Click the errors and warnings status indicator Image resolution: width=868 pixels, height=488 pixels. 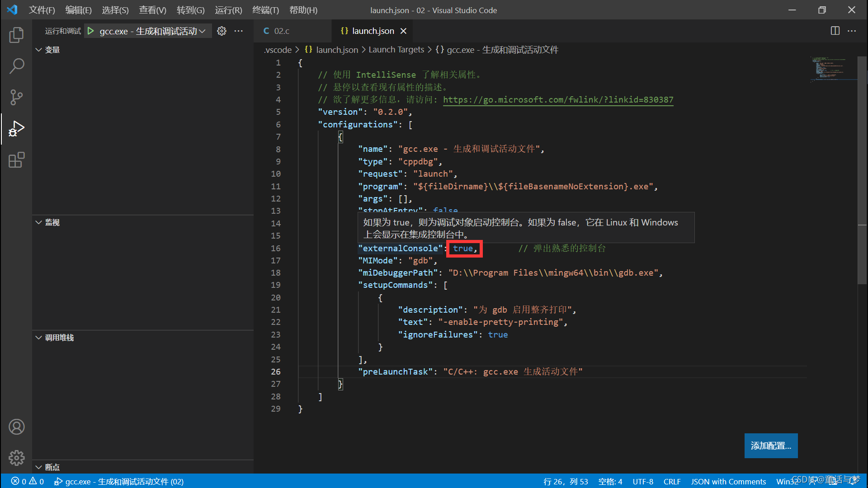click(x=28, y=482)
